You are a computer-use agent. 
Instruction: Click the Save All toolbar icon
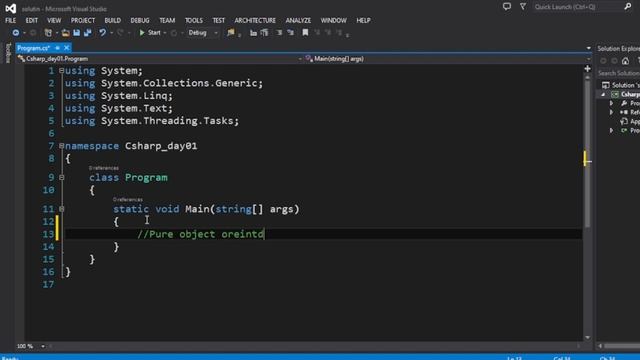coord(87,33)
